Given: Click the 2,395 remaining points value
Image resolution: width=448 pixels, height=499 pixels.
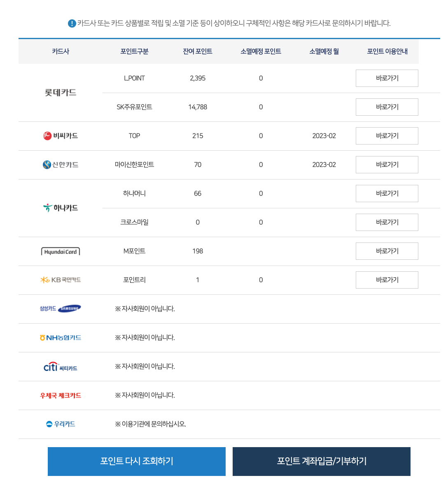Looking at the screenshot, I should [x=198, y=78].
